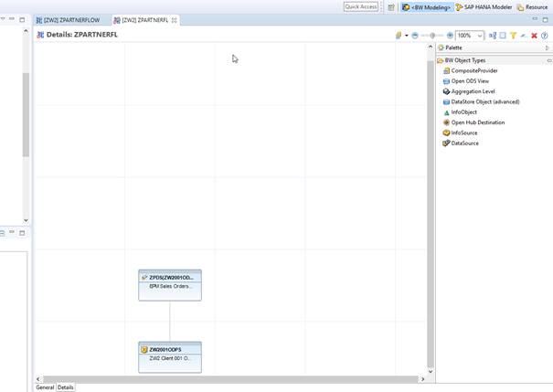553x392 pixels.
Task: Click the left panel scrollbar down arrow
Action: (26, 220)
